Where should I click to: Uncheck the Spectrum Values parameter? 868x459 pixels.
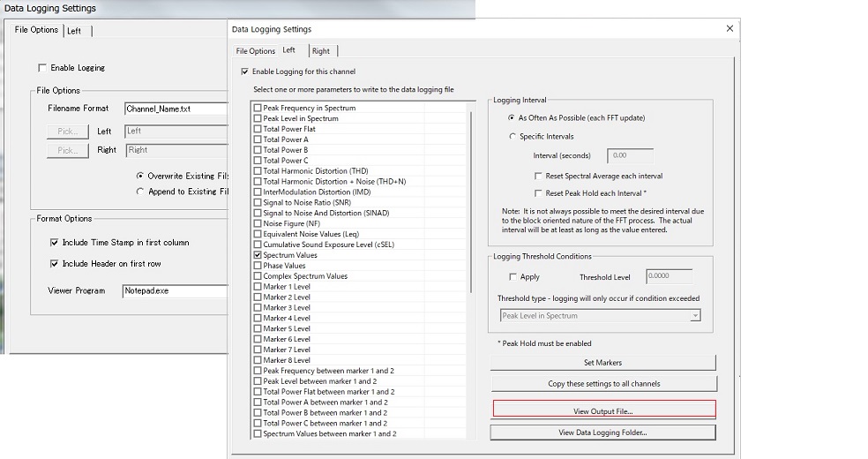(x=258, y=255)
